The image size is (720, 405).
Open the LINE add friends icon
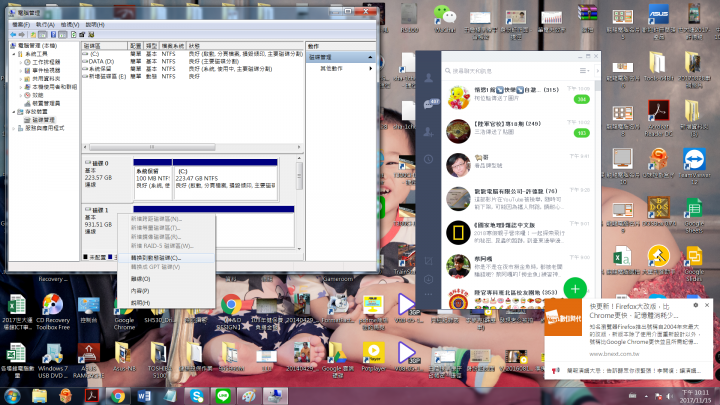point(428,132)
